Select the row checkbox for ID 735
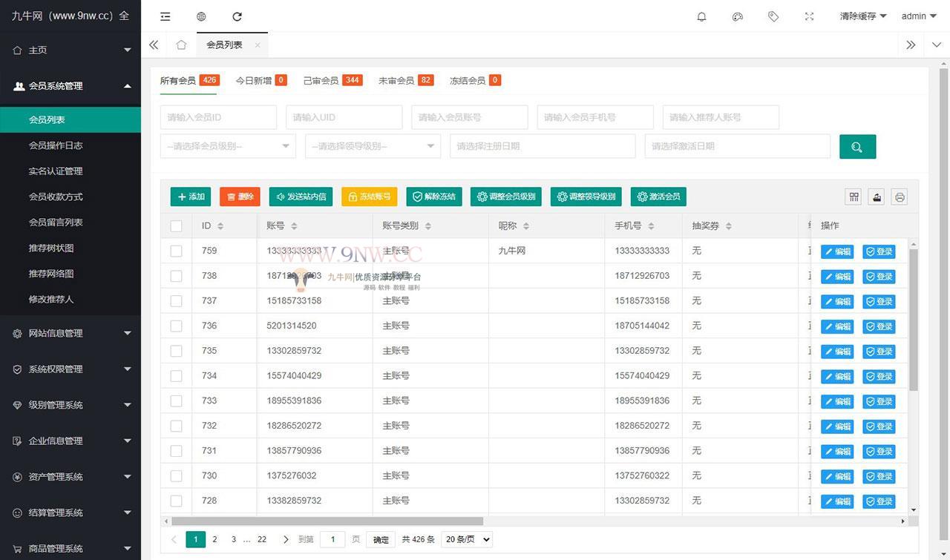This screenshot has width=950, height=560. (176, 351)
